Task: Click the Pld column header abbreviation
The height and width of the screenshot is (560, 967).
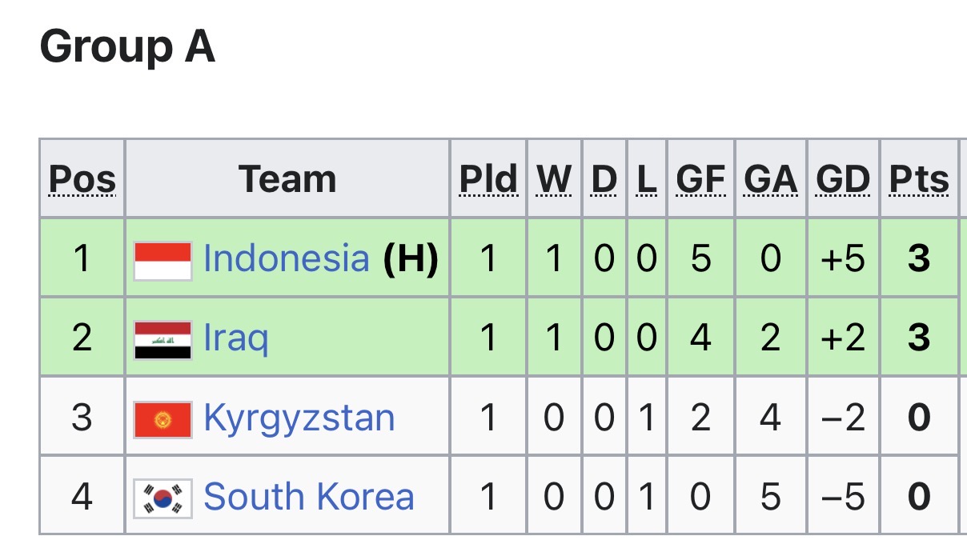Action: pos(488,179)
